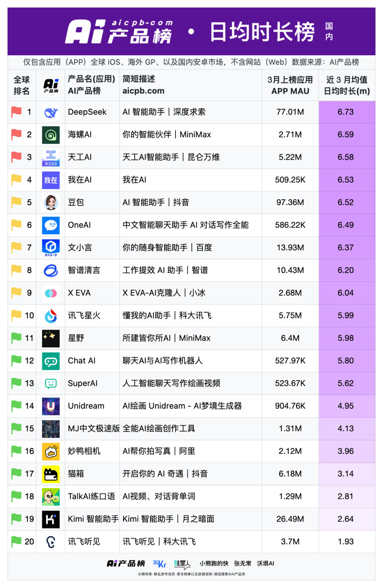This screenshot has width=383, height=588.
Task: Click 张无常 in the footer
Action: [243, 564]
